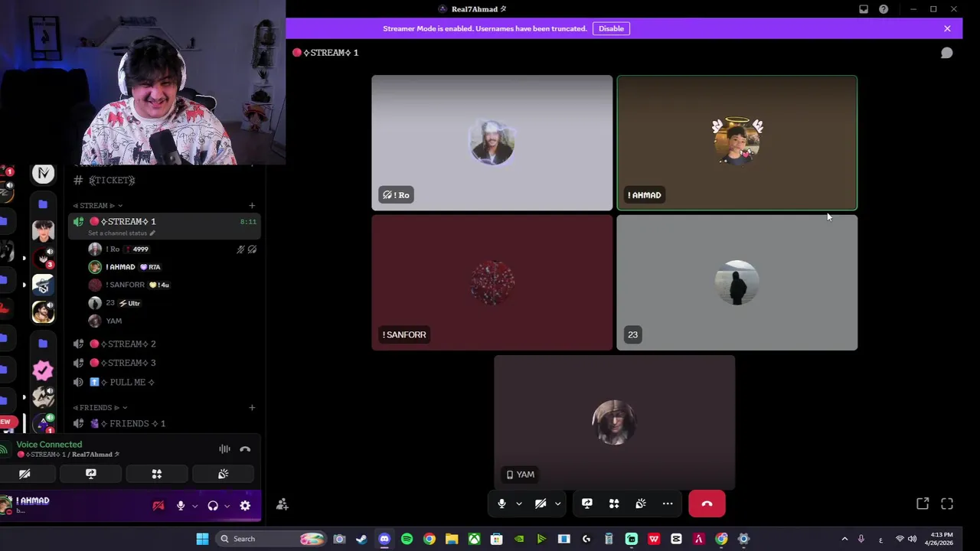The image size is (980, 551).
Task: Focus the YAM participant tile
Action: point(614,422)
